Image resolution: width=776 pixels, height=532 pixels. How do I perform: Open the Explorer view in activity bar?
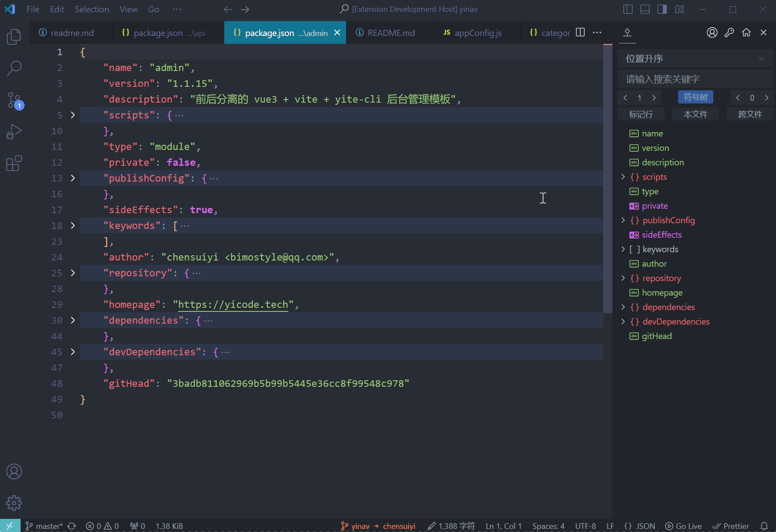coord(14,37)
